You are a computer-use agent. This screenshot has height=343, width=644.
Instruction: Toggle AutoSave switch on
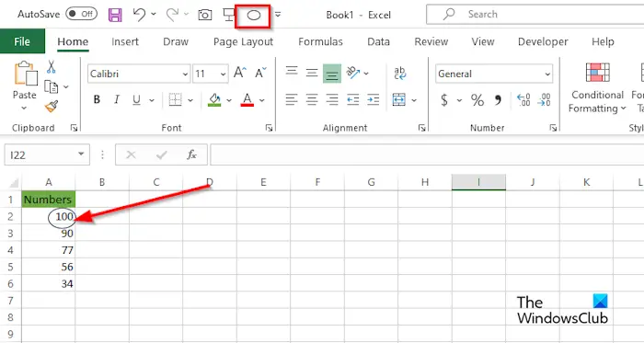(81, 14)
